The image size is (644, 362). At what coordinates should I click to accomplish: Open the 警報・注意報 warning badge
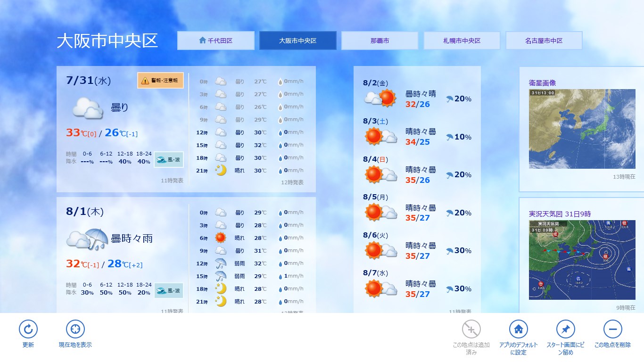pyautogui.click(x=160, y=81)
